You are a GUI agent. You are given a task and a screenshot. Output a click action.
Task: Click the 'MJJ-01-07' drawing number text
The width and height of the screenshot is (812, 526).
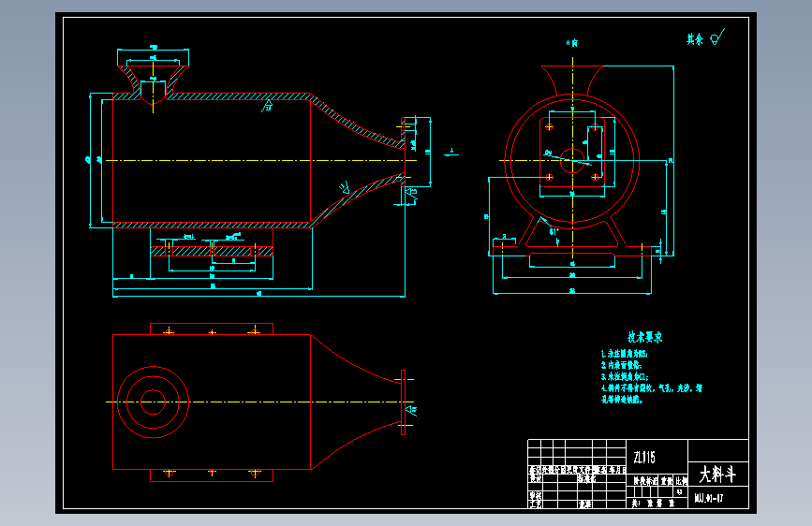click(x=708, y=499)
